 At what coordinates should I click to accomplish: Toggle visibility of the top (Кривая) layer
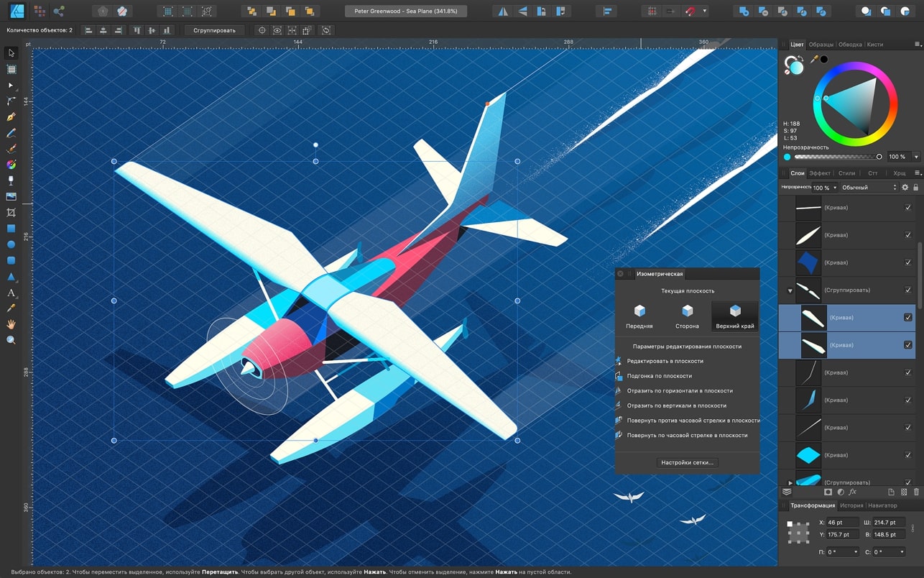pos(908,208)
